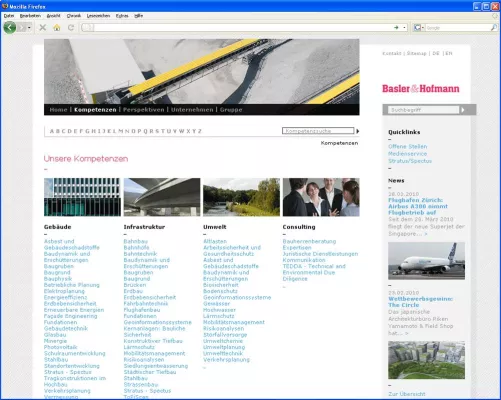The image size is (501, 400).
Task: Open the Ansicht menu
Action: [x=53, y=16]
